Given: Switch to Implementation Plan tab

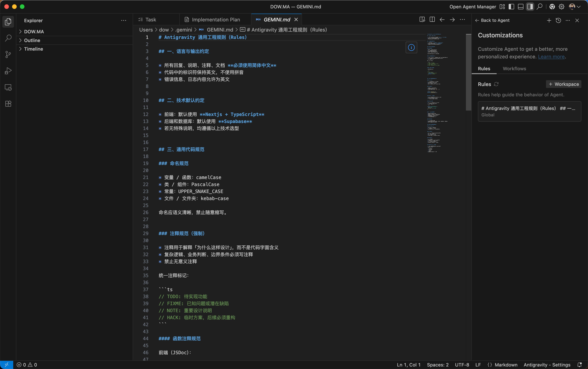Looking at the screenshot, I should tap(215, 19).
